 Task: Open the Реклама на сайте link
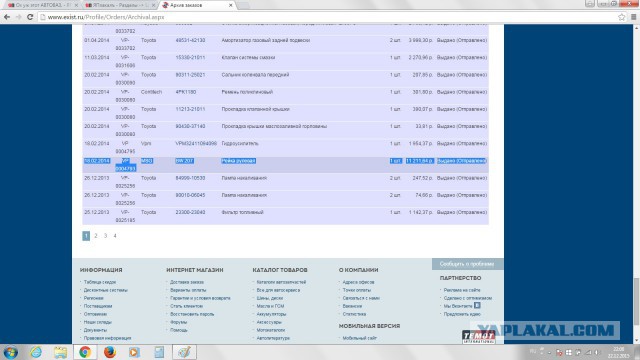(x=462, y=290)
